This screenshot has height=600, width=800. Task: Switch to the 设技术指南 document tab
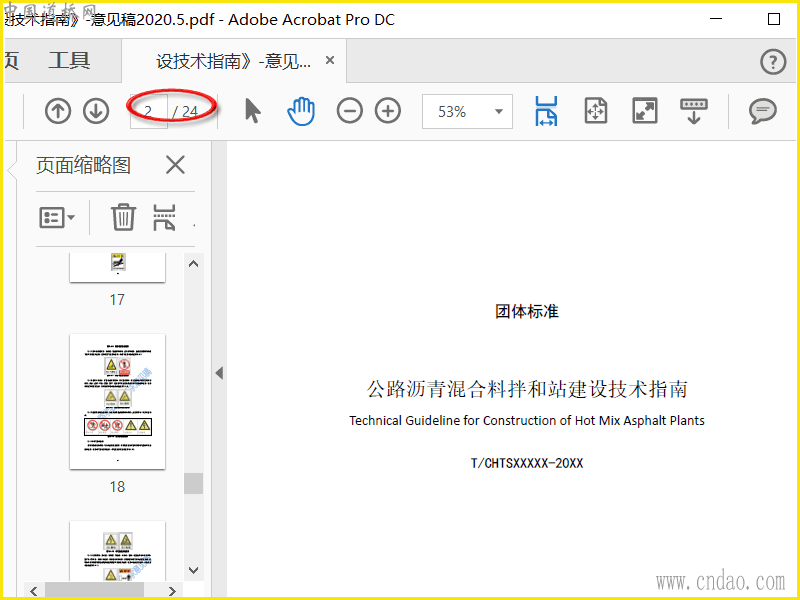pos(234,61)
